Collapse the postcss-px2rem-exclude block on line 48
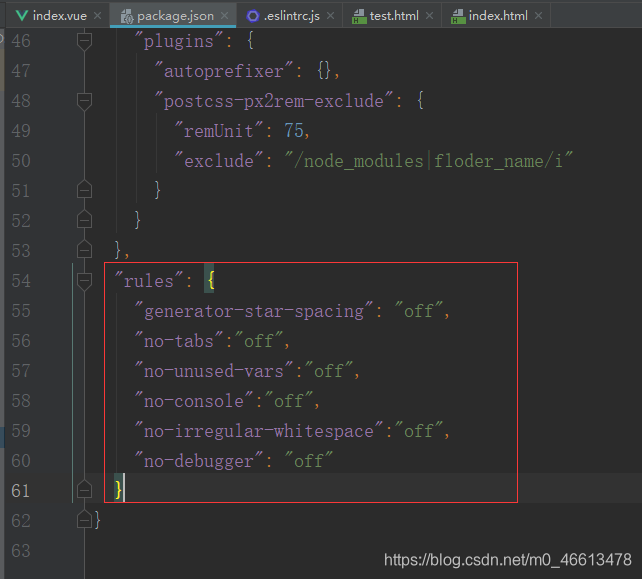642x579 pixels. [84, 101]
